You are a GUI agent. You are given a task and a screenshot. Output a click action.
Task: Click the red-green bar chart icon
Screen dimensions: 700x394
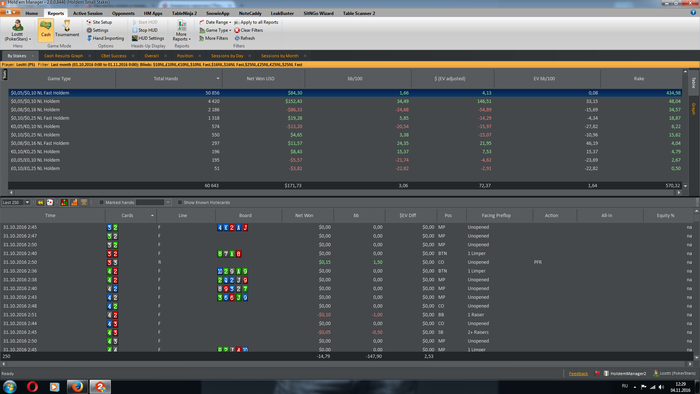click(64, 203)
